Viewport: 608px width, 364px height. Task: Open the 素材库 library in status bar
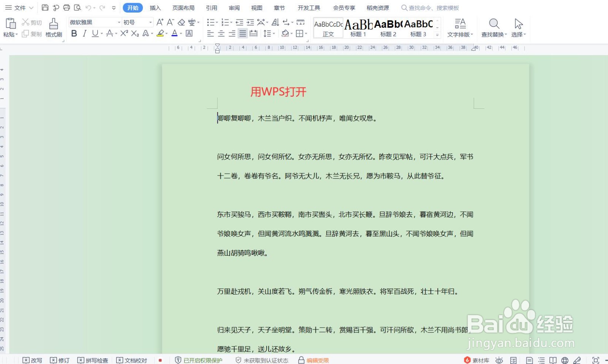(477, 360)
